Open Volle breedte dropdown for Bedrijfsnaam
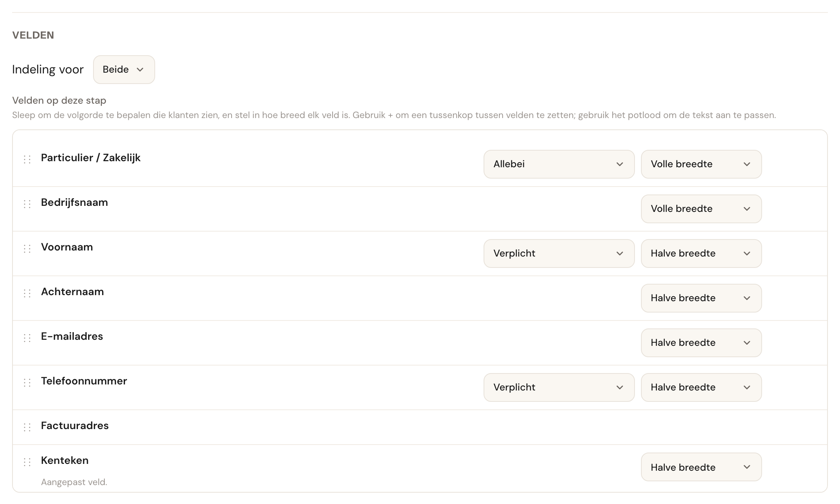 [x=701, y=209]
